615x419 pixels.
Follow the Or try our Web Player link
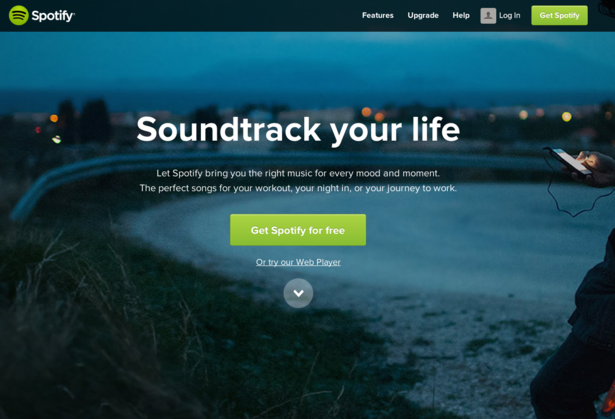coord(298,262)
